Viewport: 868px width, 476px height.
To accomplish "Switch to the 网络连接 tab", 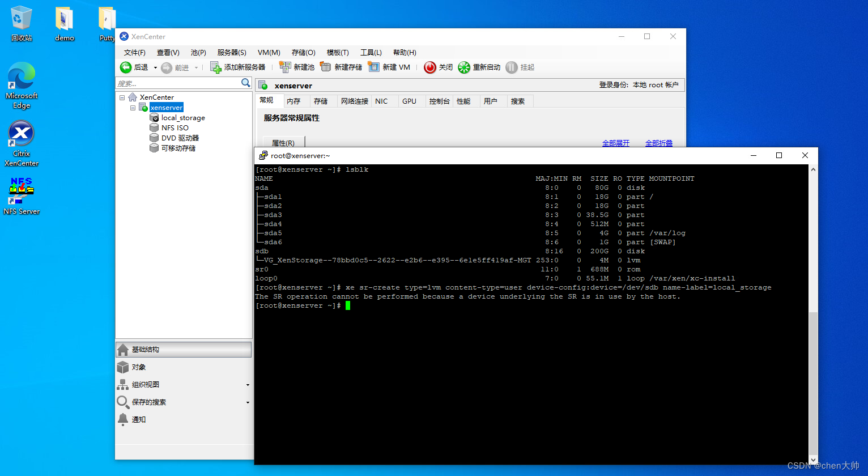I will [x=355, y=101].
